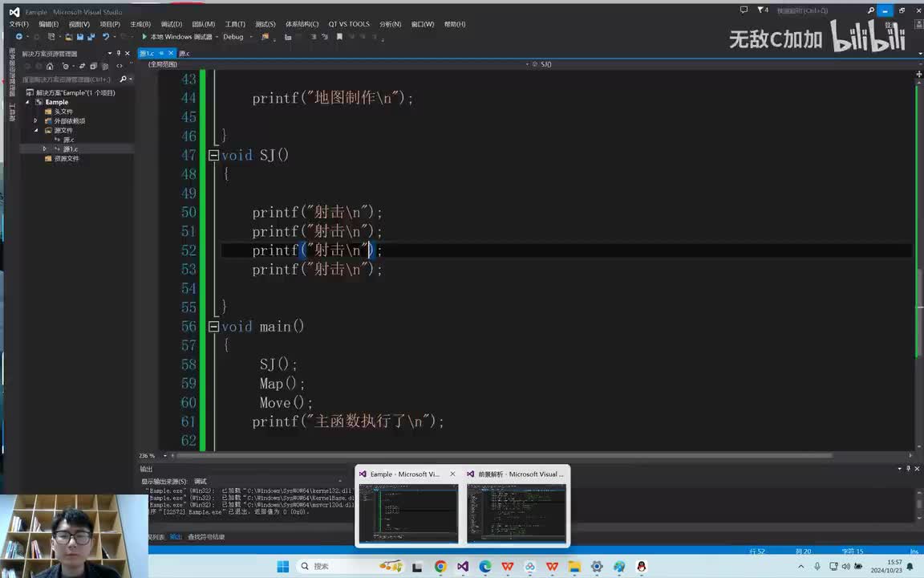Click the feedback speech bubble icon

(x=744, y=10)
